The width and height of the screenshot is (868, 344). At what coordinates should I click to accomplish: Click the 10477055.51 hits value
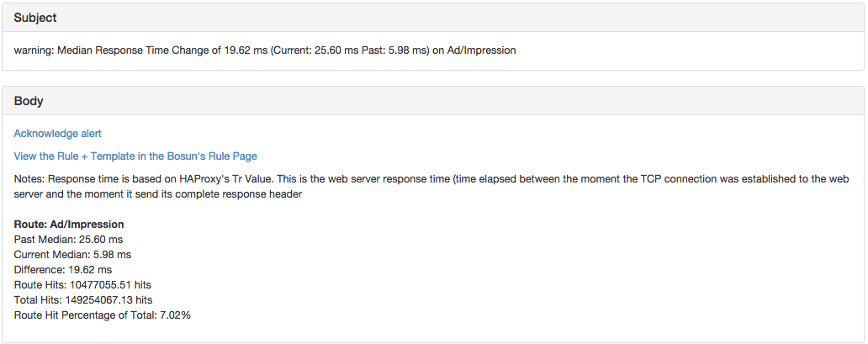(113, 285)
